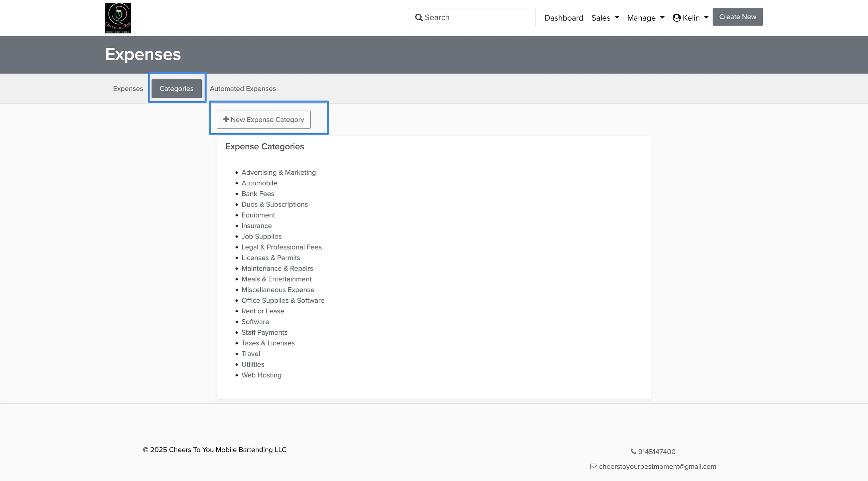Click the magnifying glass search icon
This screenshot has width=868, height=481.
pyautogui.click(x=419, y=17)
